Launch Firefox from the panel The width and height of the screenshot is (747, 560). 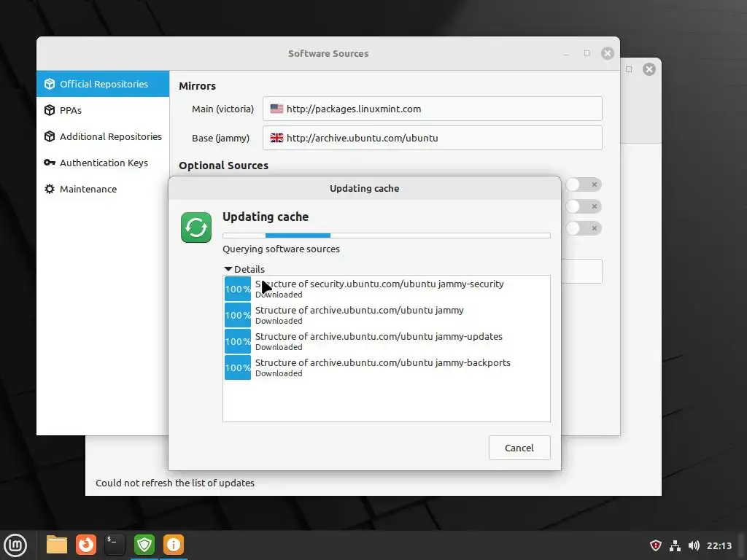point(86,545)
